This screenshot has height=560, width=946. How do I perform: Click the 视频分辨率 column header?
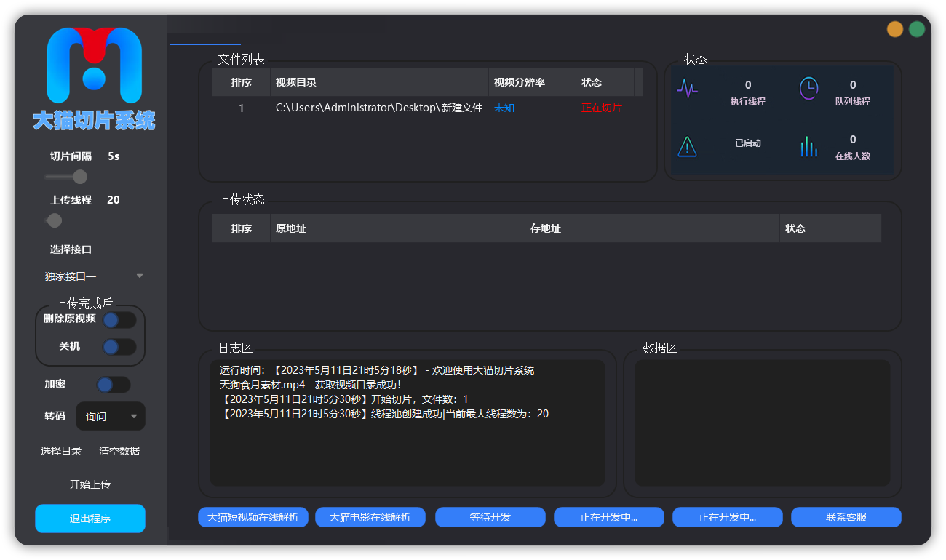(x=533, y=82)
